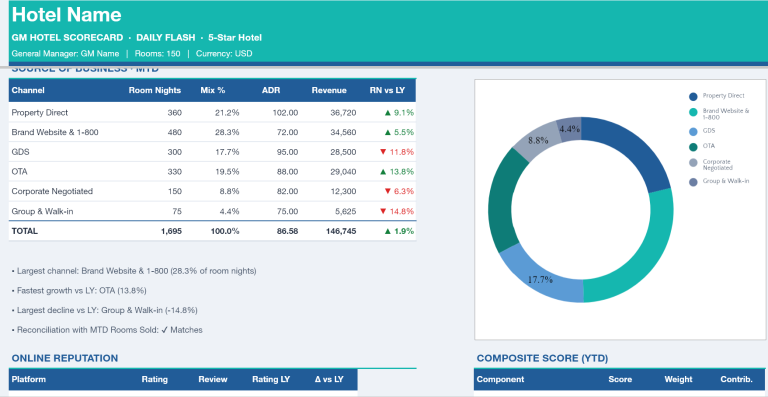Viewport: 768px width, 397px height.
Task: Click Corporate Negotiated ADR 82.00
Action: click(287, 191)
